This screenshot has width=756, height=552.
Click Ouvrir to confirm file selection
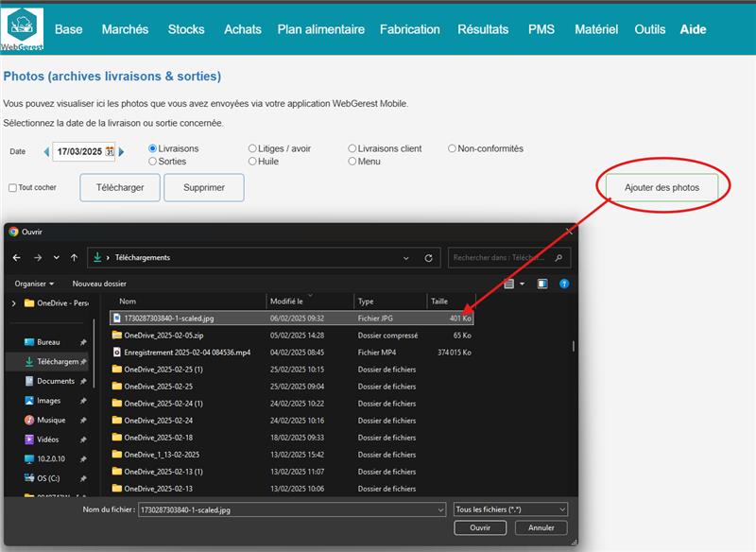(x=480, y=527)
